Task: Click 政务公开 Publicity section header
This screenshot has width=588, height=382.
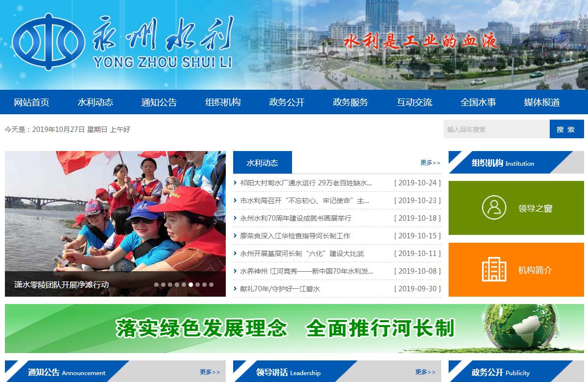Action: coord(516,372)
